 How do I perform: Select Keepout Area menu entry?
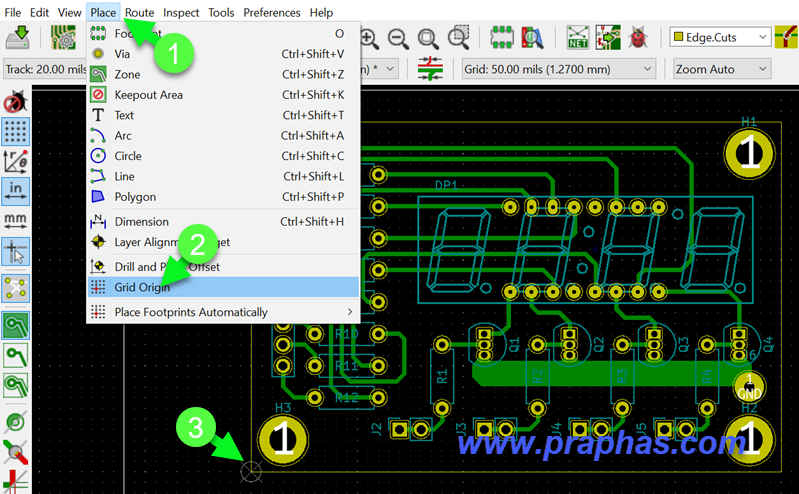(x=223, y=94)
